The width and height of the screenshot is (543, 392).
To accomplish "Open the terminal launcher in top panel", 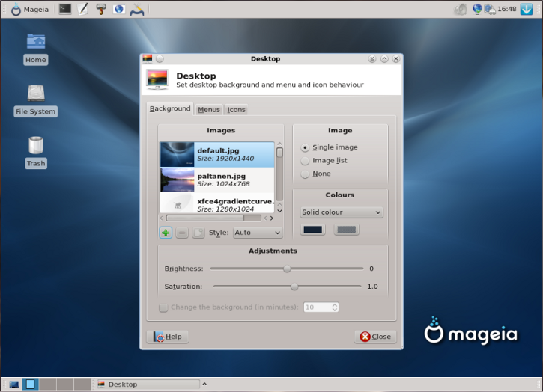I will [x=64, y=9].
